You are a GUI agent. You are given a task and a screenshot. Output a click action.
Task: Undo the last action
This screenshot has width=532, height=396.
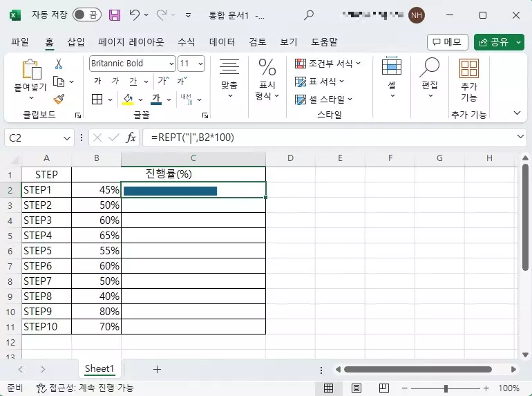pos(134,15)
